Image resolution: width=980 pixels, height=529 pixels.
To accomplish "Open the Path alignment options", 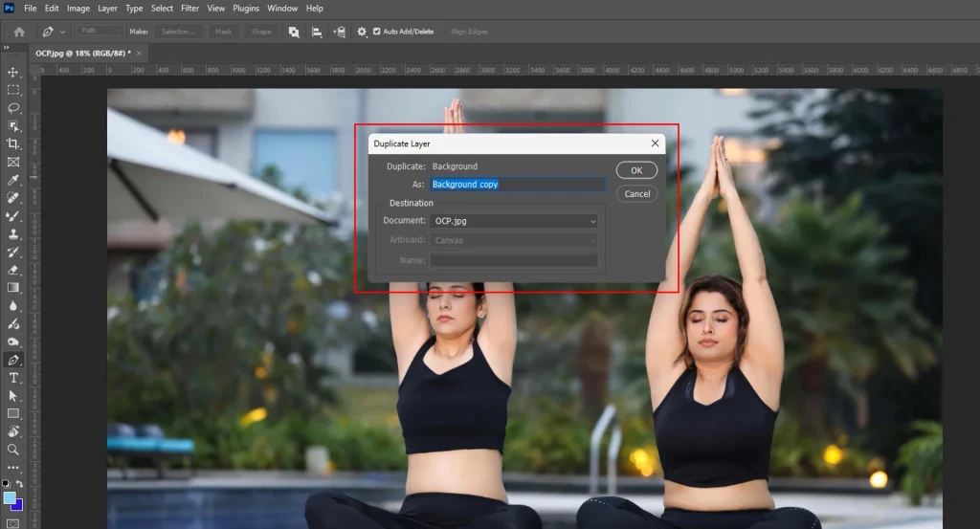I will coord(317,32).
